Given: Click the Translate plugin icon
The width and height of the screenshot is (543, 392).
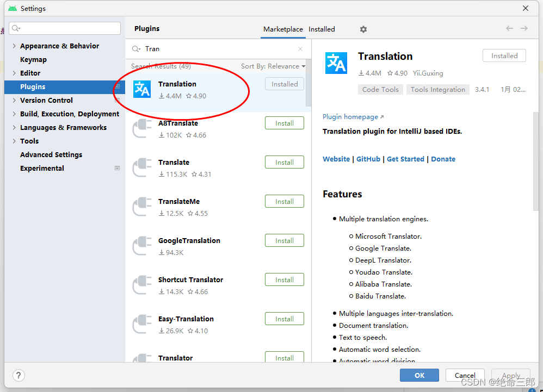Looking at the screenshot, I should pos(142,167).
